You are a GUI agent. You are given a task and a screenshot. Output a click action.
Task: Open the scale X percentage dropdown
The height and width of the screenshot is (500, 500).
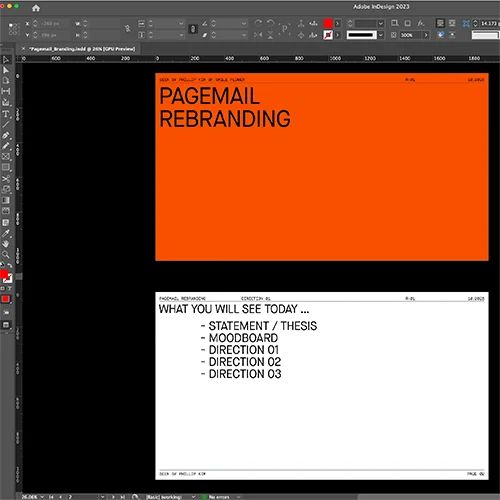click(181, 23)
